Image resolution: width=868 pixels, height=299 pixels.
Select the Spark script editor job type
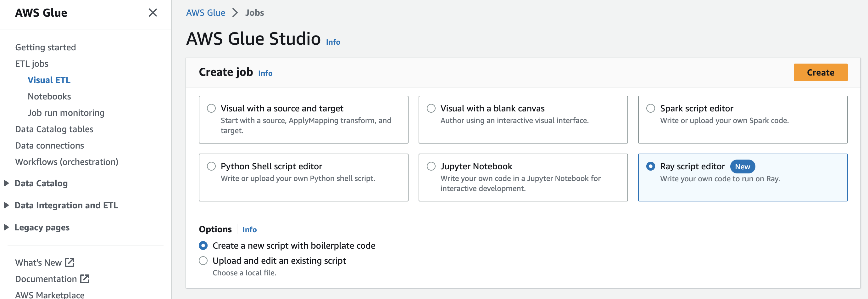click(650, 108)
